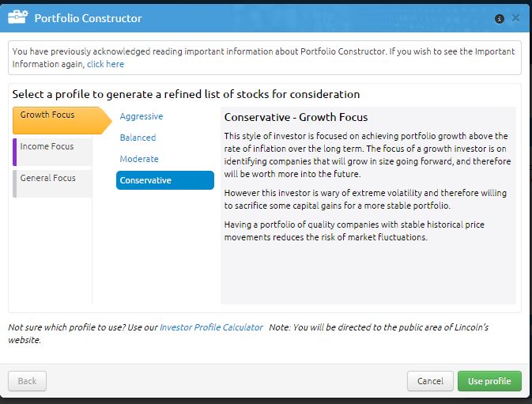This screenshot has width=532, height=404.
Task: Open the Investor Profile Calculator link
Action: tap(211, 327)
